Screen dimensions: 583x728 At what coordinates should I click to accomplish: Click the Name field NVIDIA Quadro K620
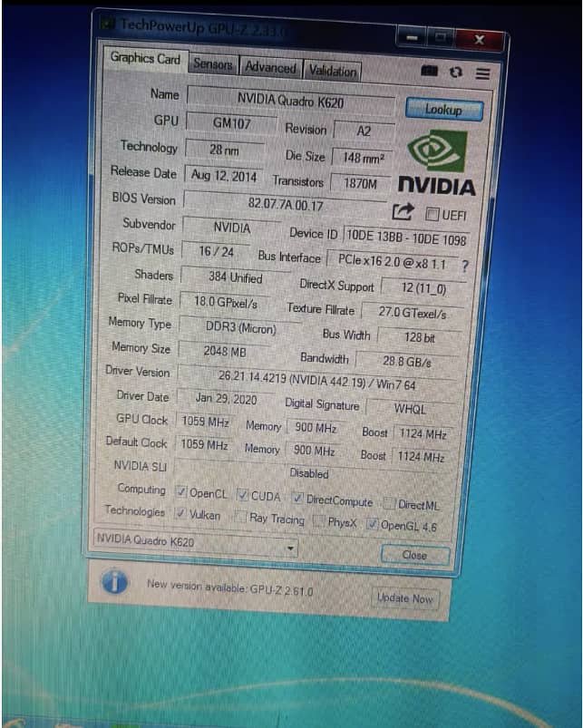(291, 101)
